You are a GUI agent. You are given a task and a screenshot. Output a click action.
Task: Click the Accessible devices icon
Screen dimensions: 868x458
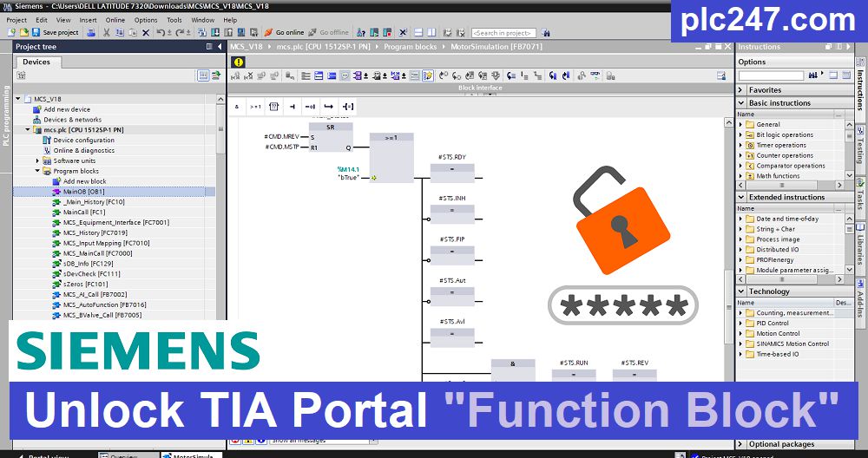click(360, 33)
